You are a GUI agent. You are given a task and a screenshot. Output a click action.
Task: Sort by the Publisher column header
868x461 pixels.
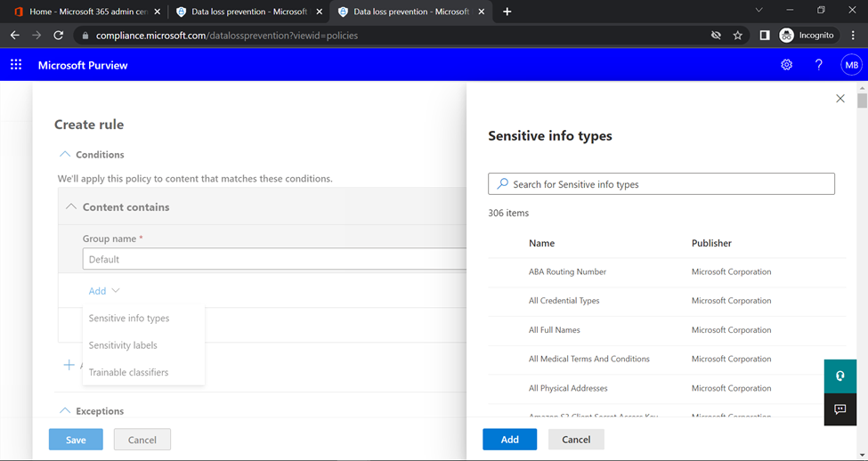711,243
